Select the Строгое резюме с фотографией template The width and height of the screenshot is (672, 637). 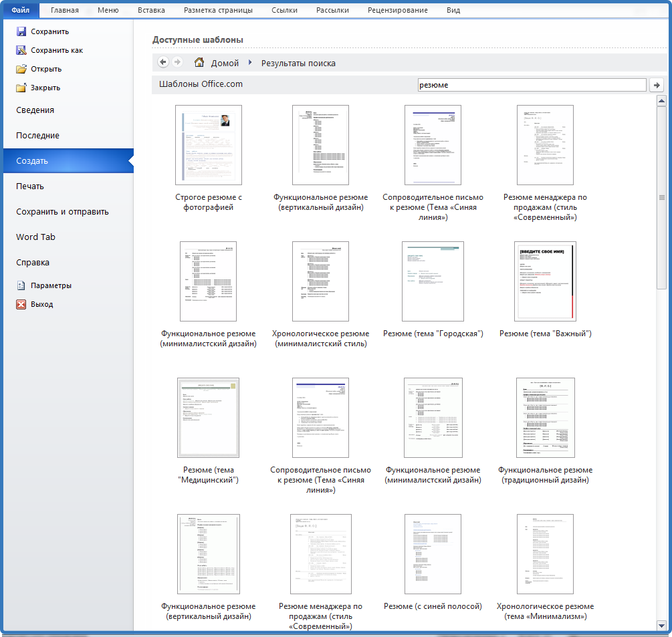point(209,145)
